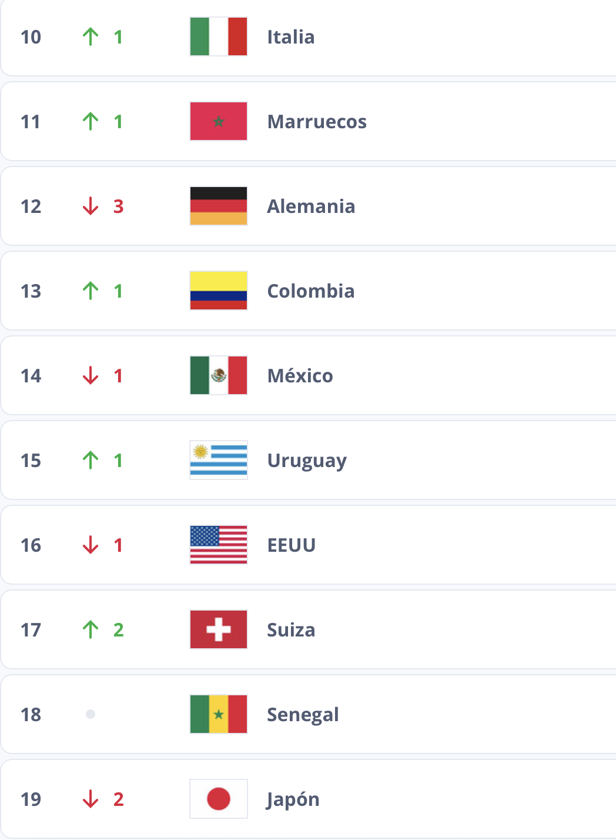Select the Uruguay country name
The width and height of the screenshot is (616, 840).
coord(307,461)
